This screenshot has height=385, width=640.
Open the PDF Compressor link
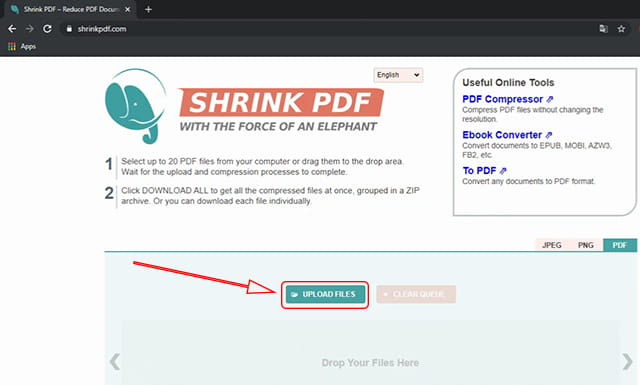tap(507, 99)
